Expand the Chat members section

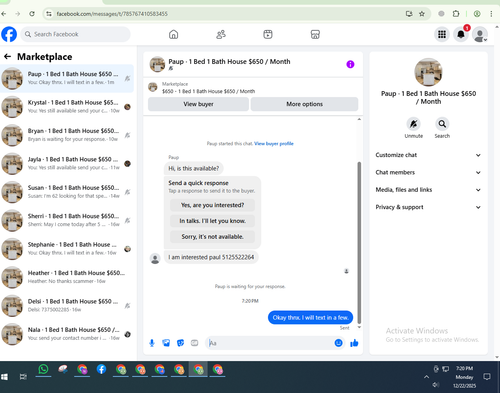[428, 172]
